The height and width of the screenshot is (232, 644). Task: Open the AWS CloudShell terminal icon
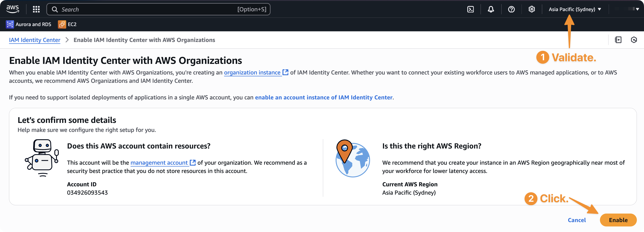coord(471,9)
